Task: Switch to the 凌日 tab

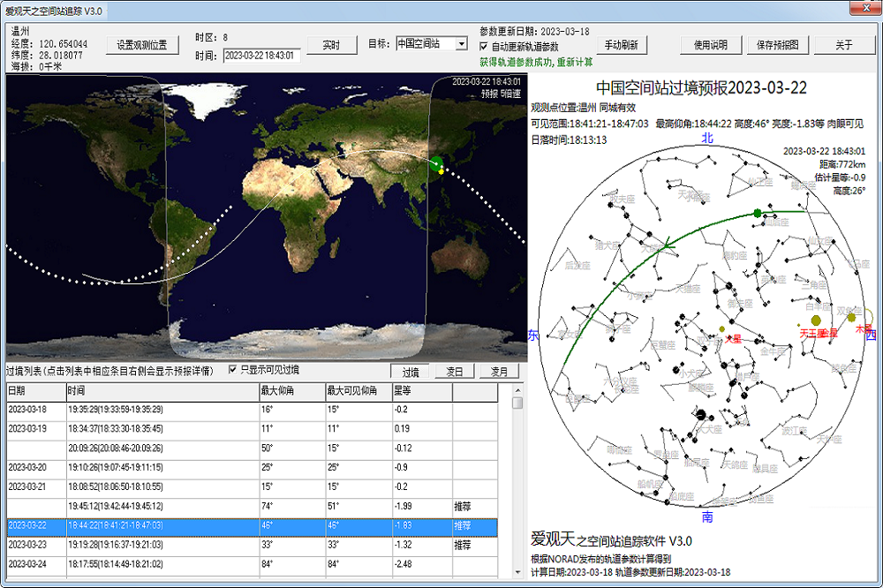Action: (x=456, y=372)
